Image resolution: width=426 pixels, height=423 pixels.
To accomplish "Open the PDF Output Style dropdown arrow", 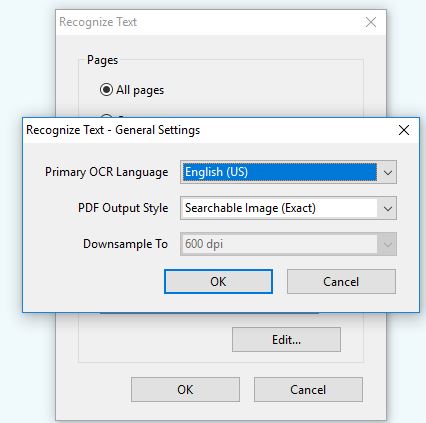I will click(387, 208).
